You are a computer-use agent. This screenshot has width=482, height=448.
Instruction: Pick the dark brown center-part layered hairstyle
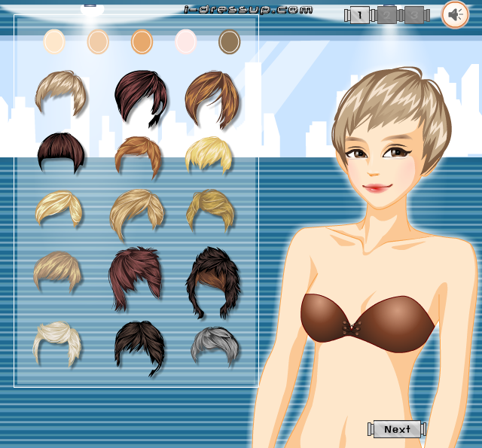pyautogui.click(x=139, y=348)
